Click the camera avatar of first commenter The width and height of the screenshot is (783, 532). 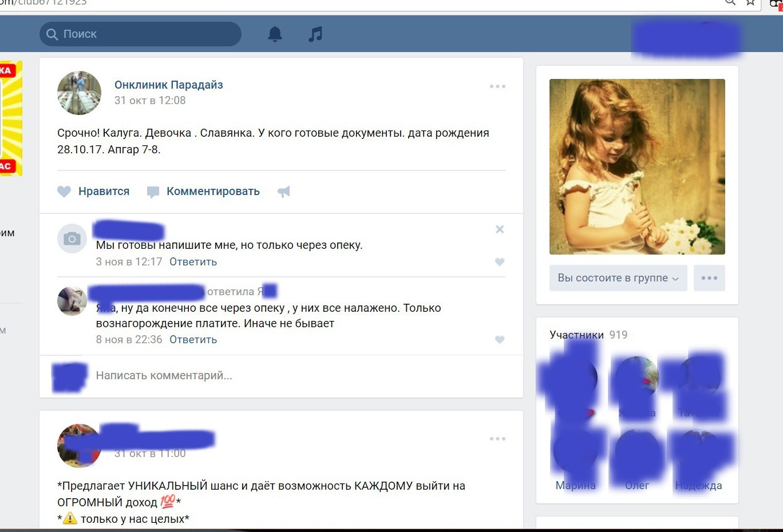point(72,239)
